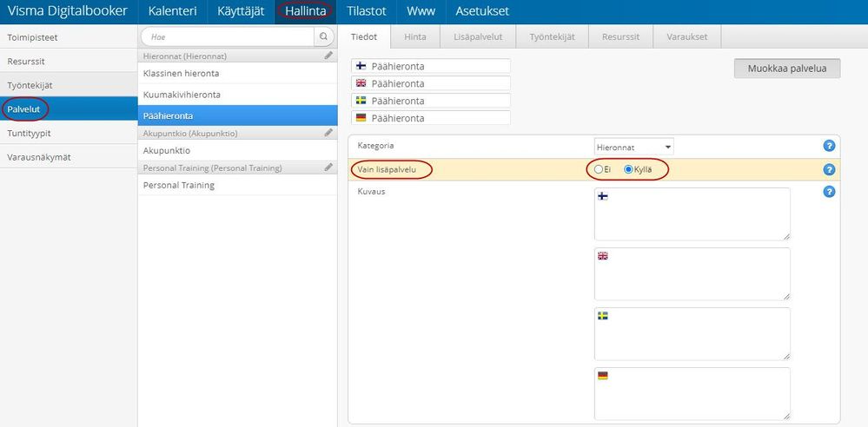This screenshot has width=868, height=427.
Task: Go to Resurssit in the sidebar
Action: (69, 62)
